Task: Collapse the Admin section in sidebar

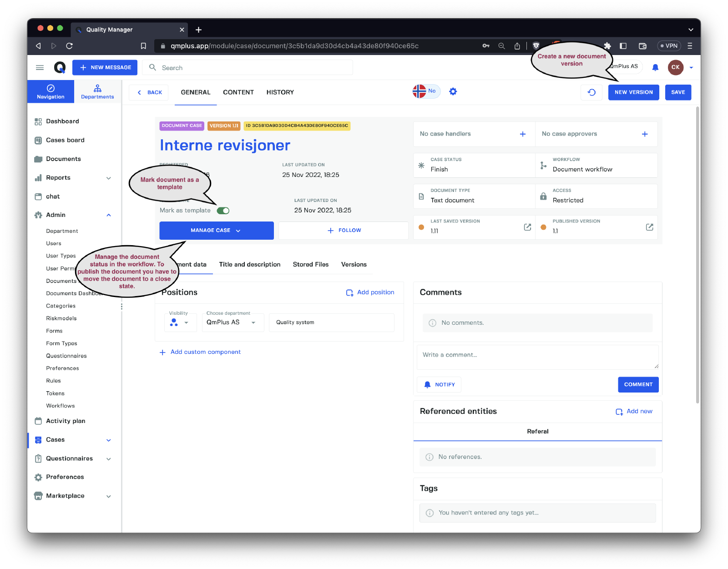Action: pyautogui.click(x=108, y=215)
